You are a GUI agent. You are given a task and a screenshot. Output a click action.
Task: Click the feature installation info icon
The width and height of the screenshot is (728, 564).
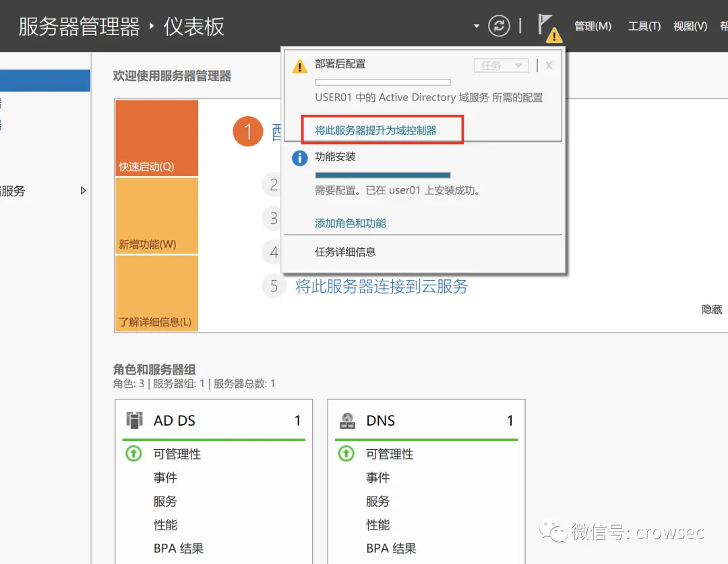(x=299, y=158)
